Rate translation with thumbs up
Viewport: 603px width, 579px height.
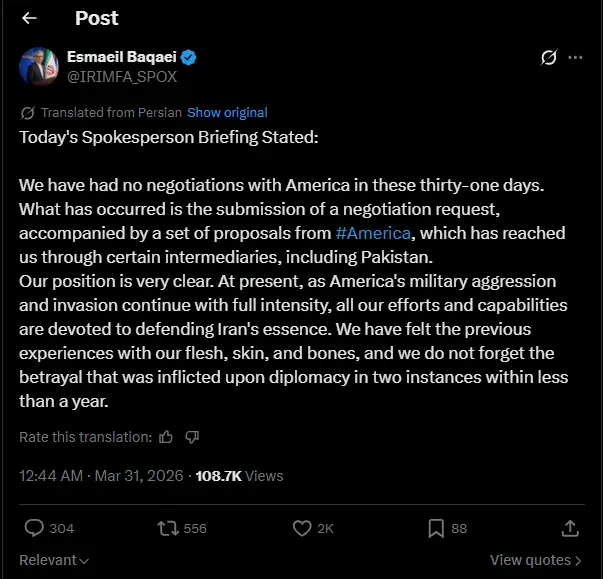point(166,437)
